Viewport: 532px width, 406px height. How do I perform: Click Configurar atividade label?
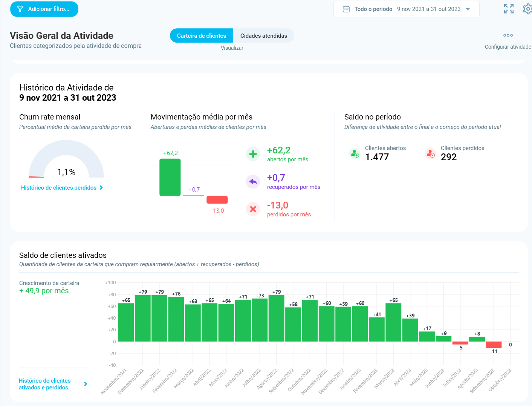click(508, 47)
